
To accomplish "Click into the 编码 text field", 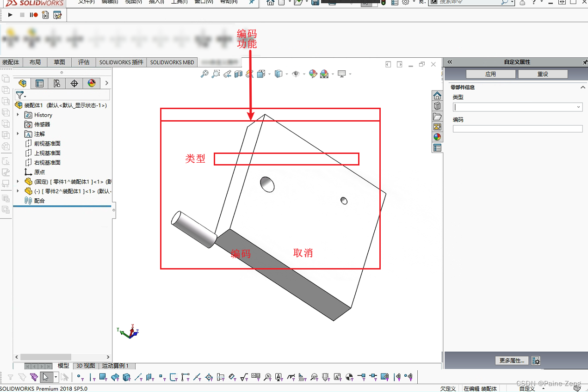I will (518, 129).
